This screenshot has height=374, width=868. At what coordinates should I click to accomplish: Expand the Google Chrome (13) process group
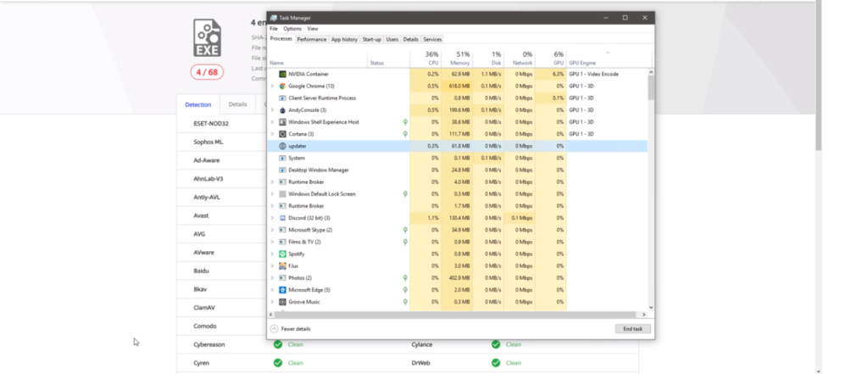click(272, 86)
